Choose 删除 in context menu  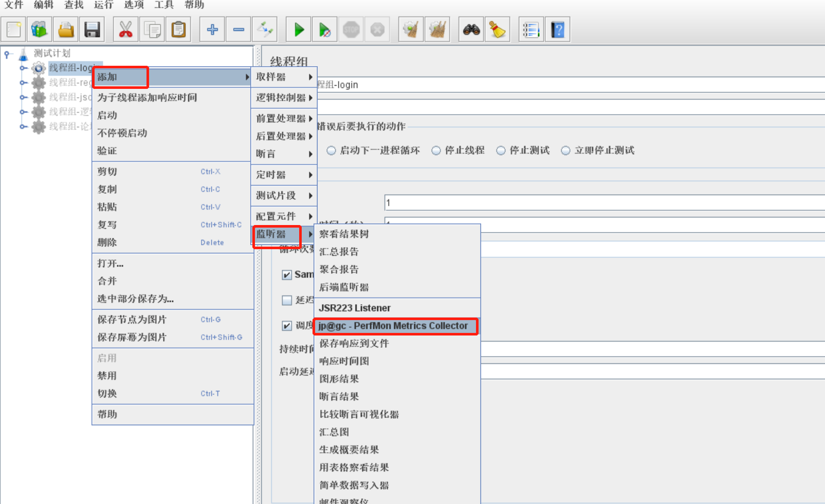point(172,242)
